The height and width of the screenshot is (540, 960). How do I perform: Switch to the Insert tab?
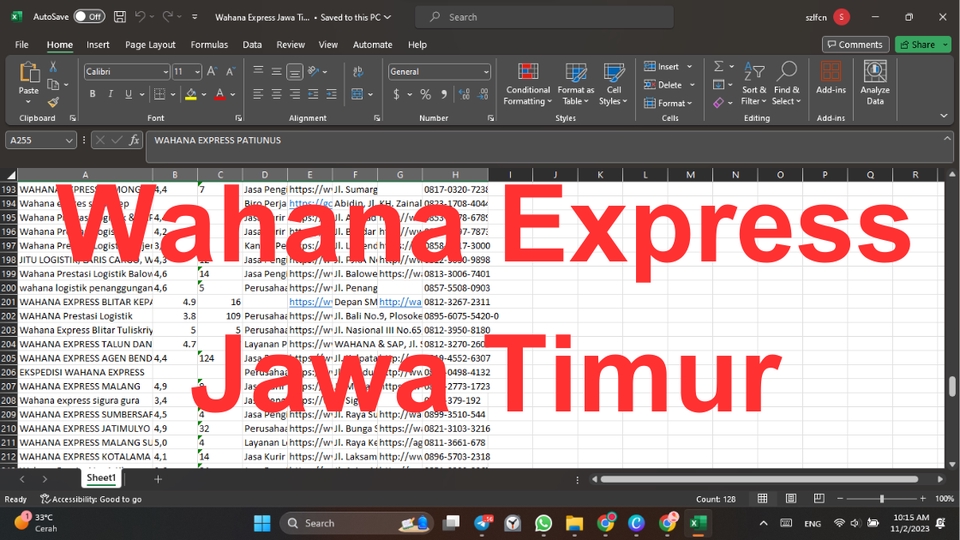98,45
